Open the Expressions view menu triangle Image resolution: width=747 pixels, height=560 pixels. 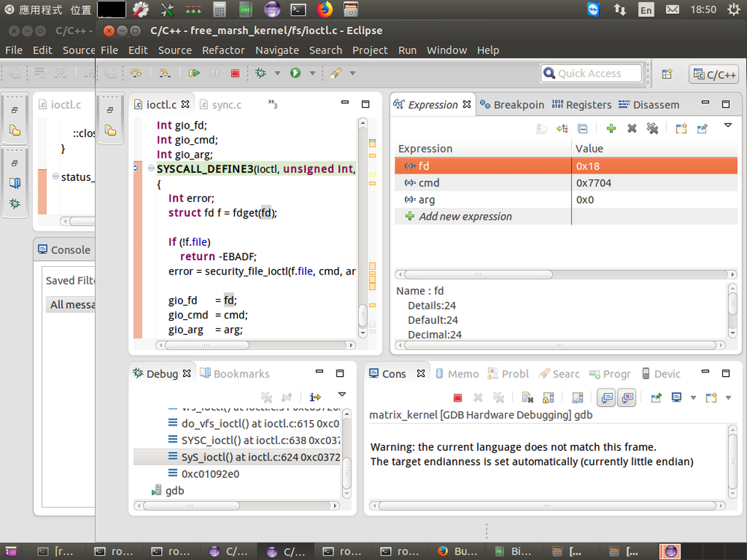728,126
